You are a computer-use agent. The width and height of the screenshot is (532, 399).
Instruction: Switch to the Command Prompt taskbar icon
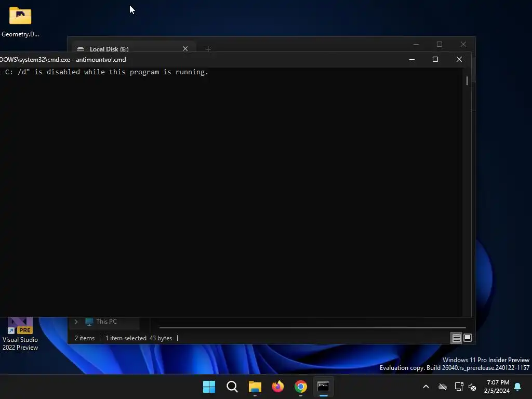coord(323,387)
